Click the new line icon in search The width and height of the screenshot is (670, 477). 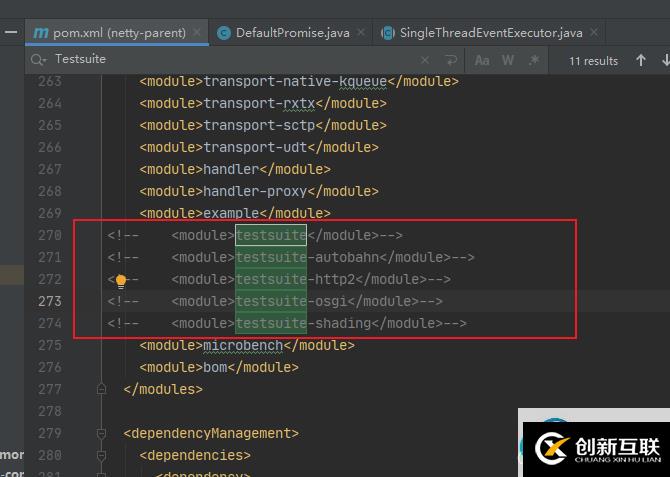pyautogui.click(x=451, y=60)
